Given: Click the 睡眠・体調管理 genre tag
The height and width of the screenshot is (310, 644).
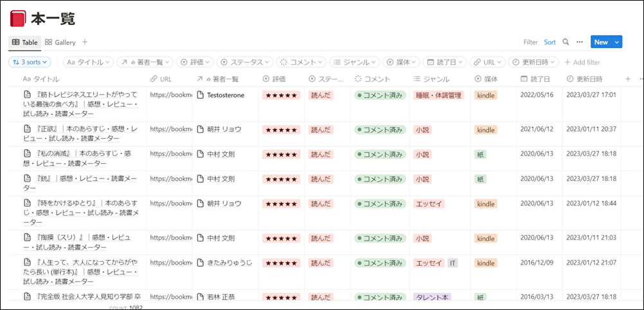Looking at the screenshot, I should [x=438, y=95].
